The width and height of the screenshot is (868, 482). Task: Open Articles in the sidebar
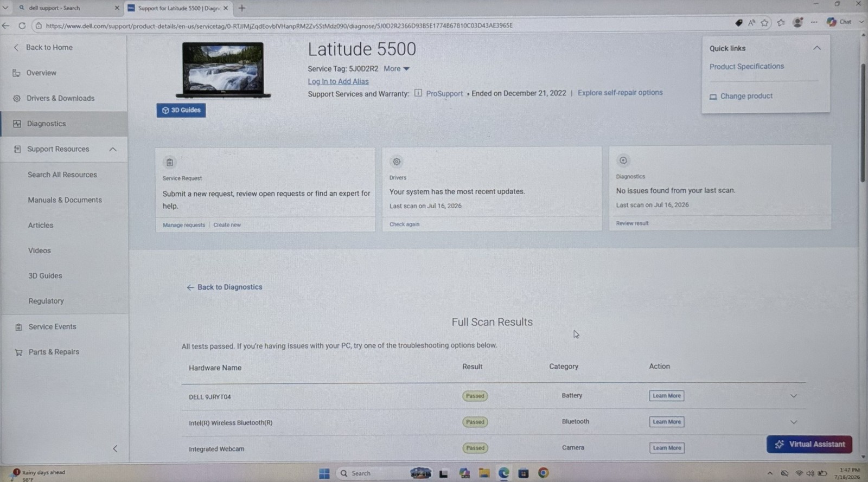pos(41,225)
